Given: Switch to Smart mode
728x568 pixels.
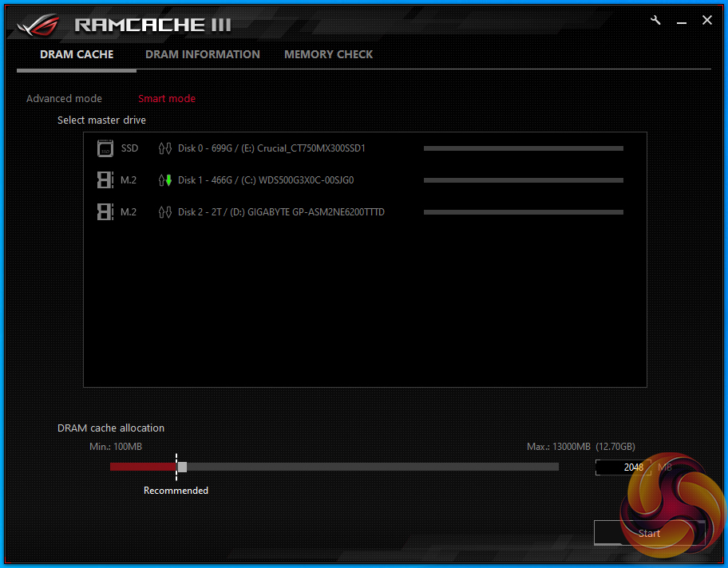Looking at the screenshot, I should click(x=167, y=98).
